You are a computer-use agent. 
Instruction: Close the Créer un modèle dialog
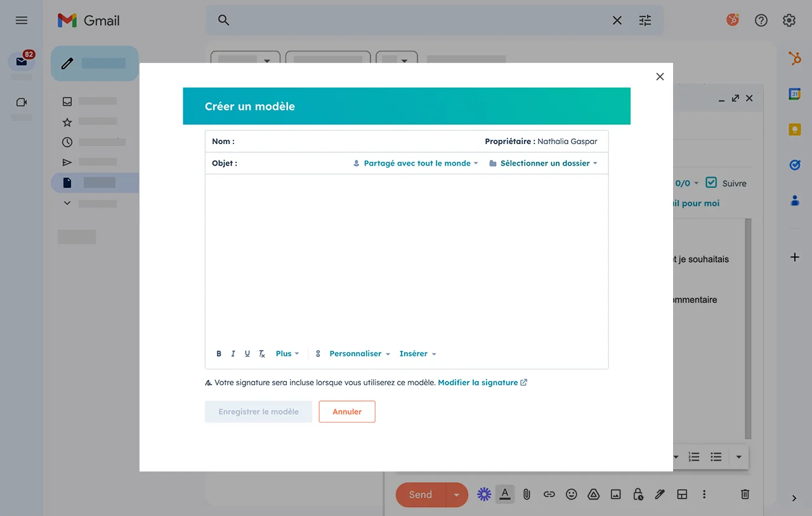tap(660, 77)
